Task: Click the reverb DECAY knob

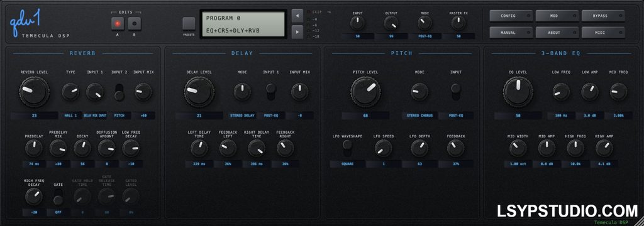Action: (82, 148)
